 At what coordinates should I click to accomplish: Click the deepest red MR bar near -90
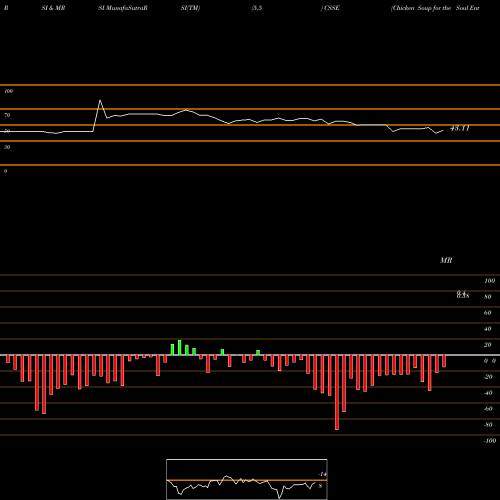pos(337,392)
